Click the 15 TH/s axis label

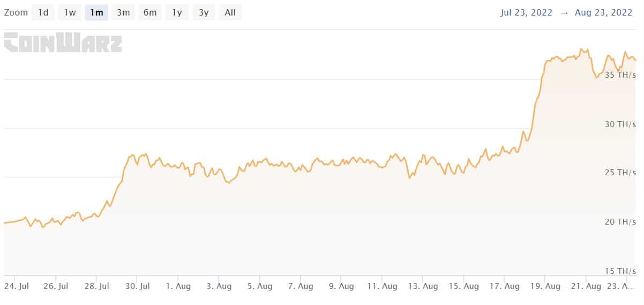point(620,270)
